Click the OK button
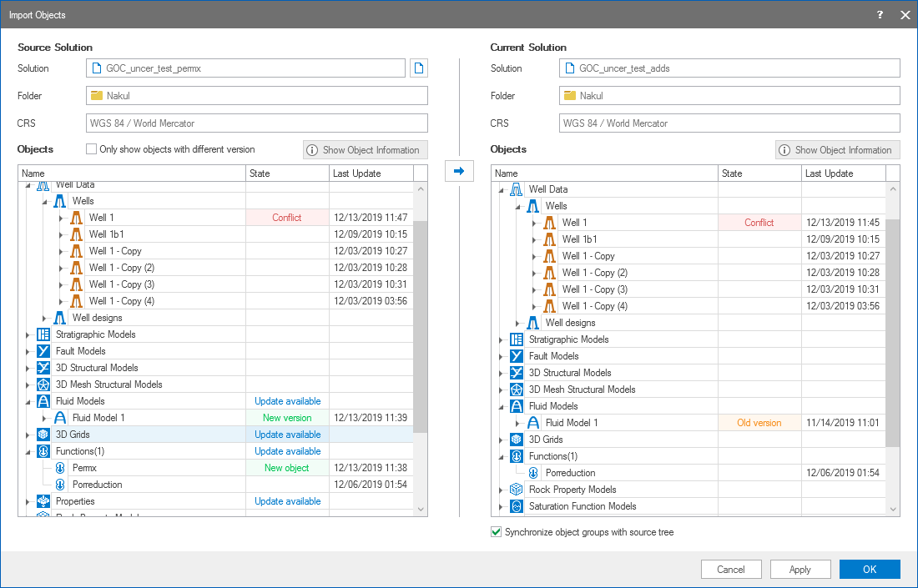Viewport: 918px width, 588px height. (x=870, y=570)
